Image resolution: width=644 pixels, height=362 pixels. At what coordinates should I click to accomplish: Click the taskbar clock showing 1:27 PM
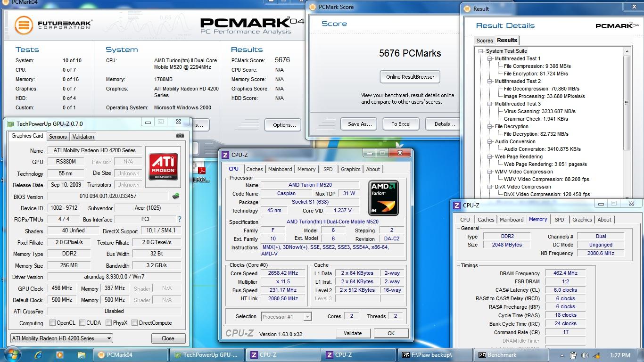click(x=619, y=355)
